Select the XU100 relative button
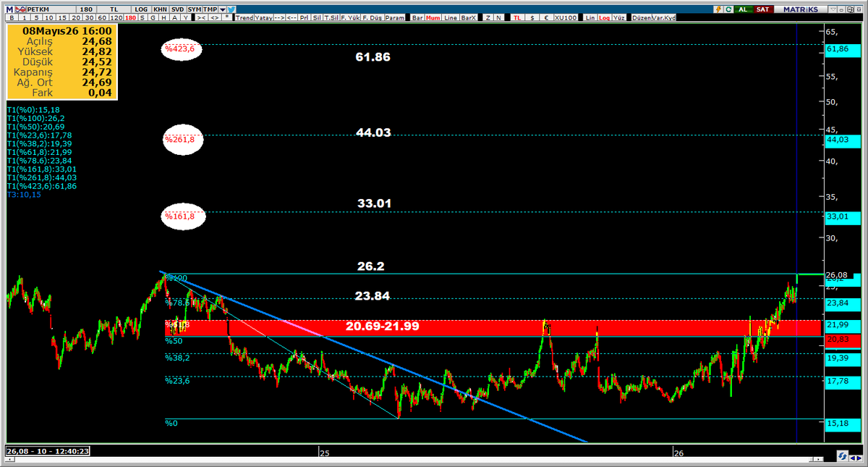 point(566,17)
